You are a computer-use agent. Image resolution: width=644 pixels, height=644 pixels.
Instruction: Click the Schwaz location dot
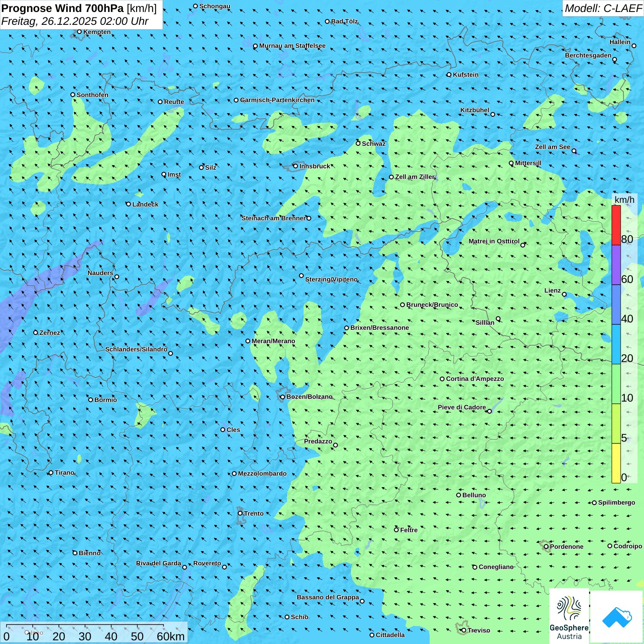[x=358, y=144]
